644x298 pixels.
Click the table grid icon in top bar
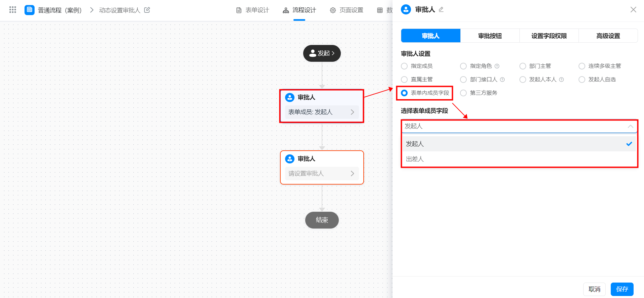[380, 10]
